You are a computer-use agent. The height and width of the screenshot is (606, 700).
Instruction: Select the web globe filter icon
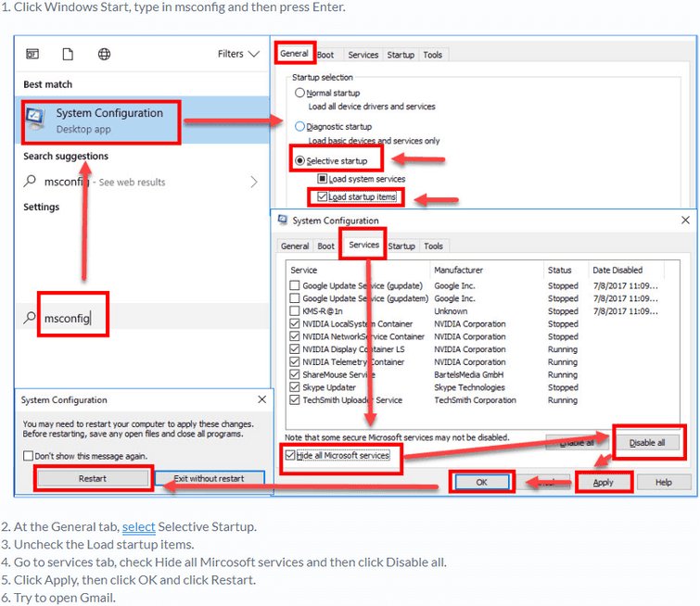point(104,54)
